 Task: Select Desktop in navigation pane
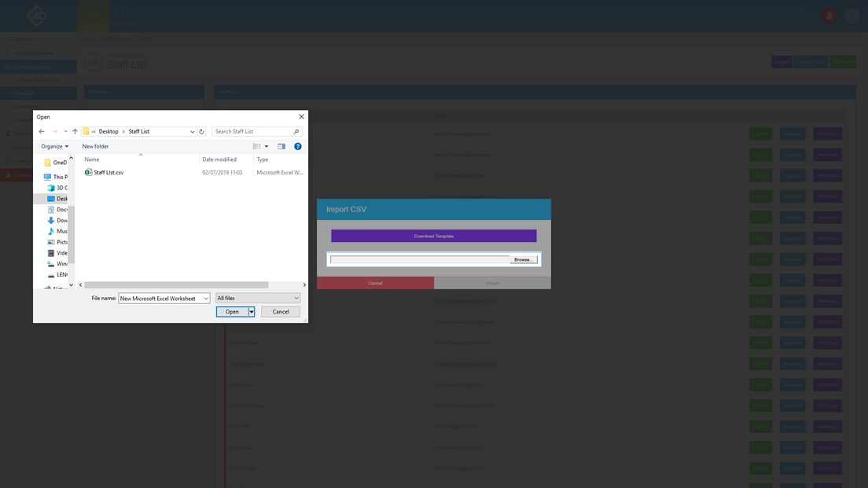pyautogui.click(x=57, y=199)
